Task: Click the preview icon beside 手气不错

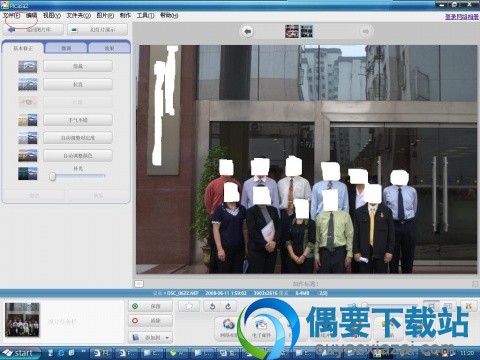Action: 28,120
